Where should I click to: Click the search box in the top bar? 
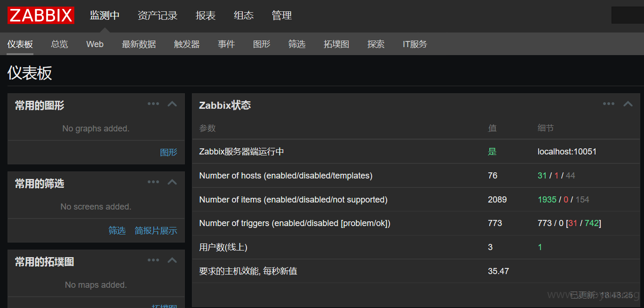[x=628, y=15]
